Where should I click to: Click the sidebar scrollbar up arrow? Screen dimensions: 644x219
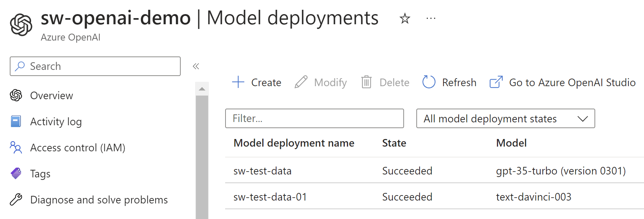coord(202,89)
